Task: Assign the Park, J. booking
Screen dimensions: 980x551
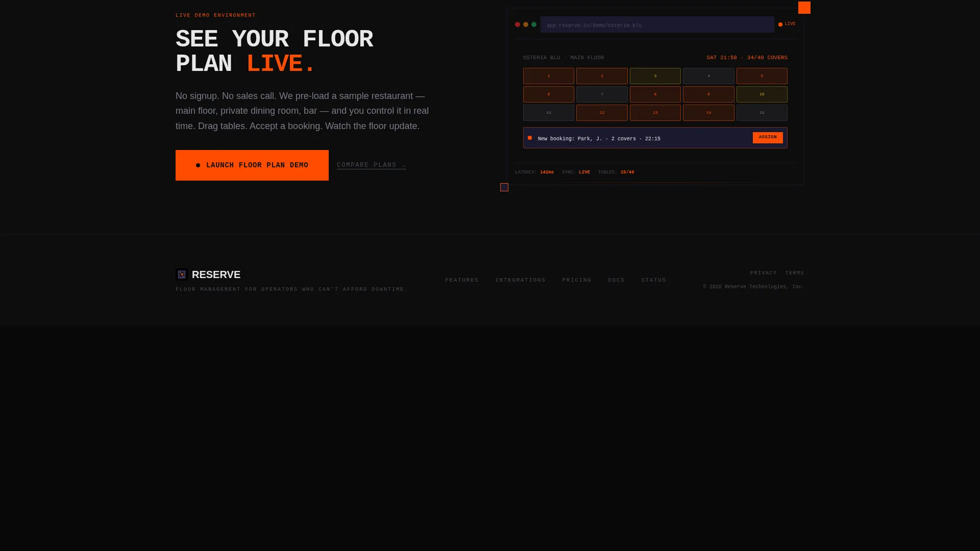Action: pos(768,138)
